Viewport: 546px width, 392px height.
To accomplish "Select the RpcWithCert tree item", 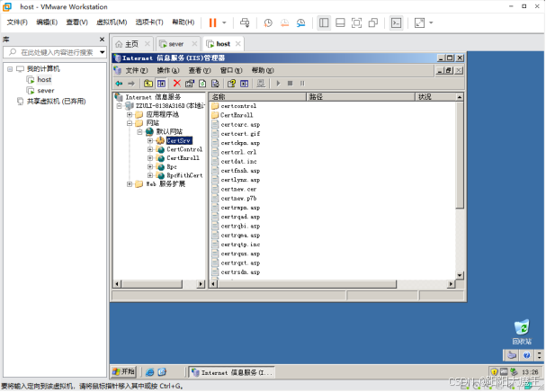I will [184, 175].
